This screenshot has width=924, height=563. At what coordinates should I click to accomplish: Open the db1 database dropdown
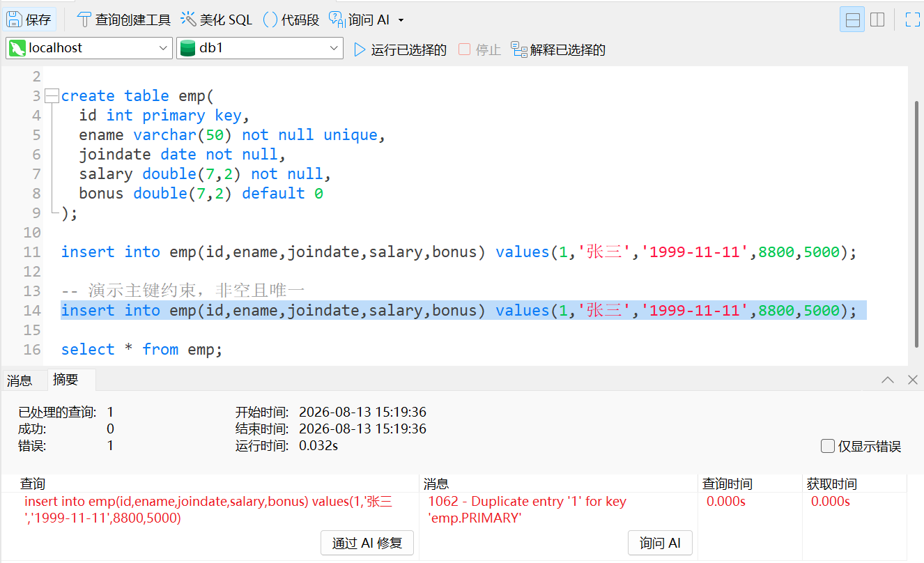[x=260, y=48]
